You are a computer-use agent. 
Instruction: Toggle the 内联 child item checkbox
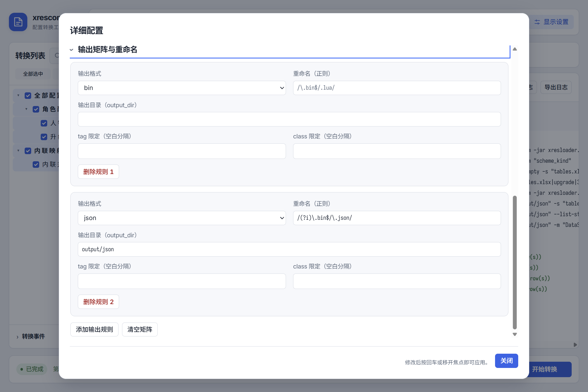click(x=36, y=165)
